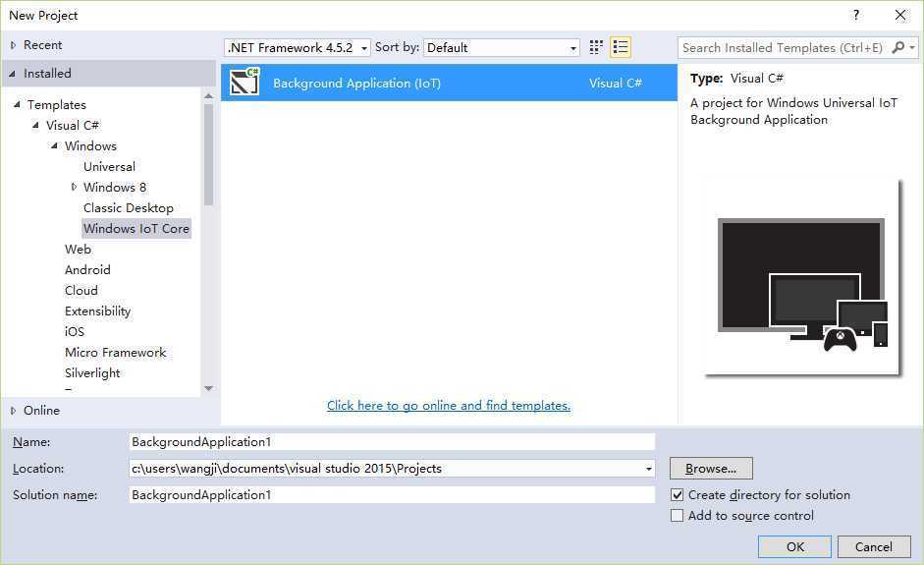Viewport: 924px width, 565px height.
Task: Select Extensibility template category
Action: click(x=97, y=311)
